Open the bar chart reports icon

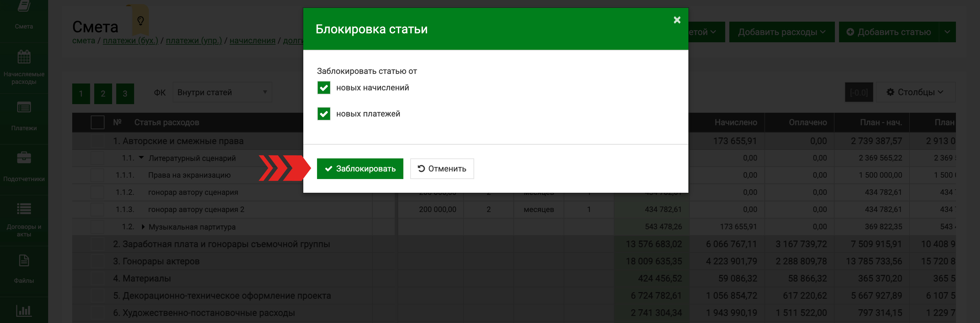(x=24, y=311)
